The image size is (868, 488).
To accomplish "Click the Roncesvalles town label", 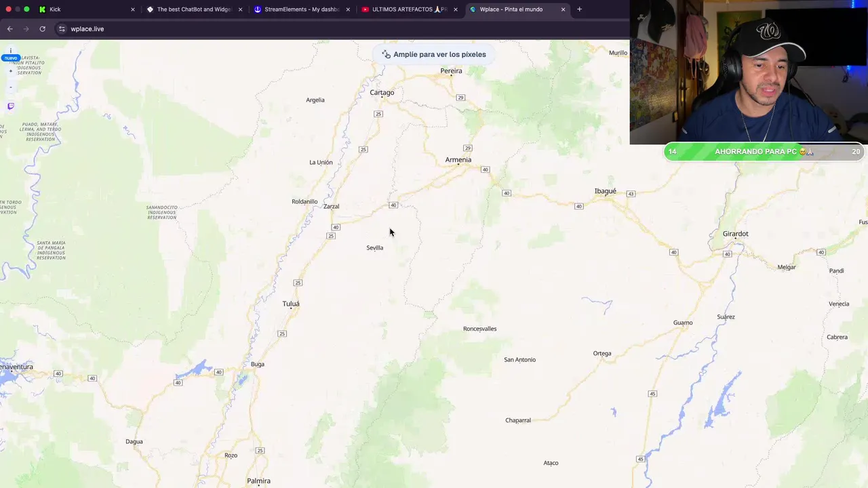I will [479, 329].
